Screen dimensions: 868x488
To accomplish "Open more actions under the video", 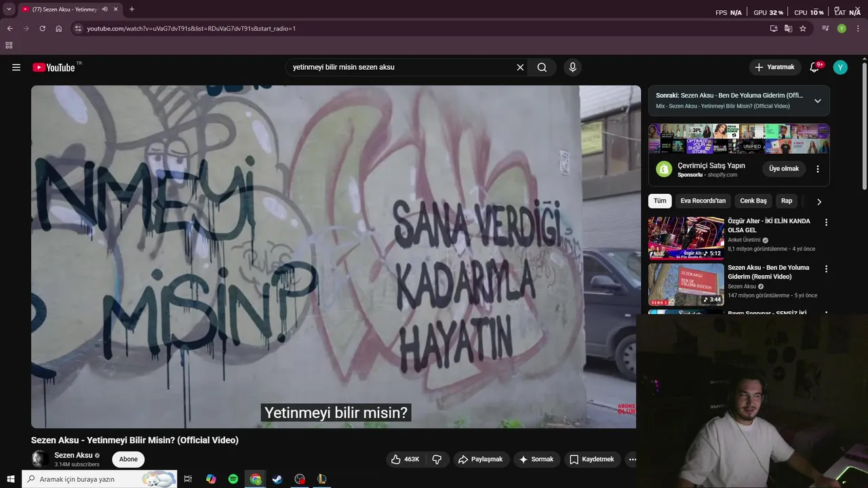I will click(632, 459).
